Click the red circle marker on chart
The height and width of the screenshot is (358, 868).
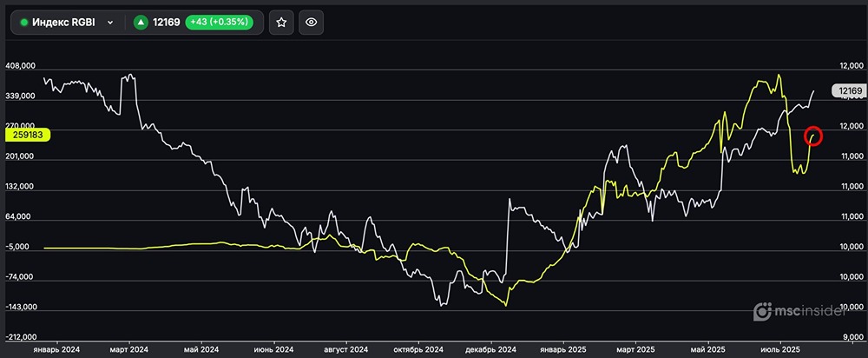[813, 136]
